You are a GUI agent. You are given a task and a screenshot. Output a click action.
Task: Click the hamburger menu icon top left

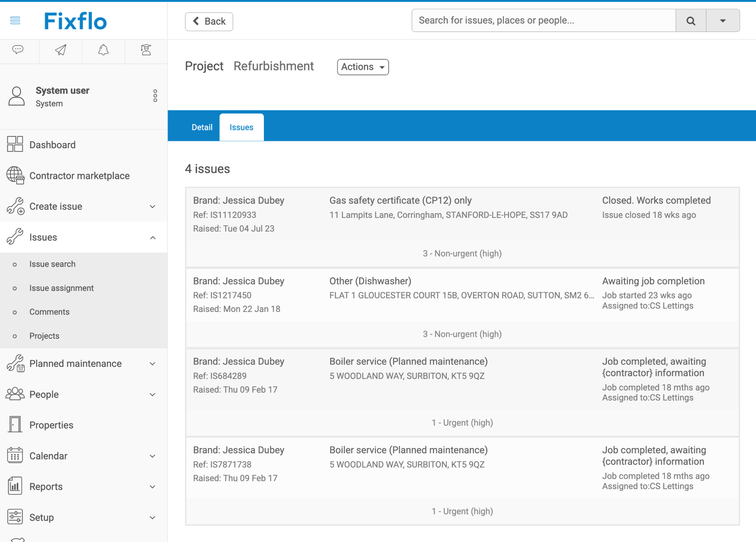(x=15, y=20)
